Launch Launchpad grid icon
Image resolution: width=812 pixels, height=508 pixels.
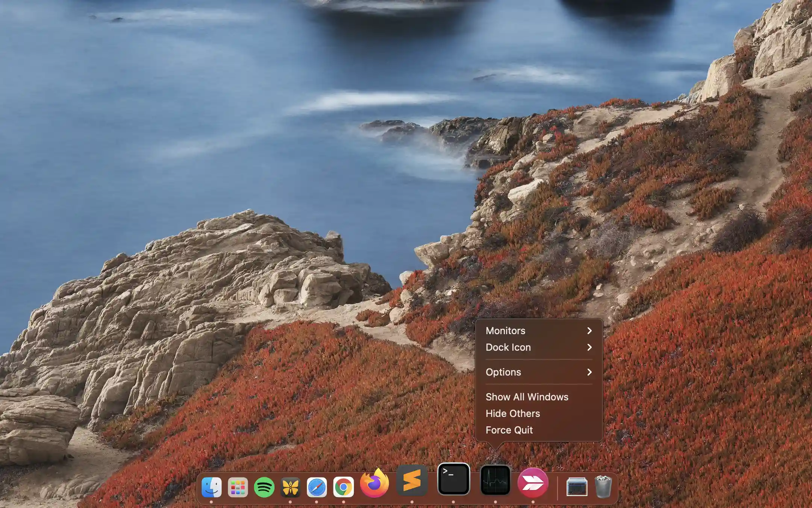(238, 486)
